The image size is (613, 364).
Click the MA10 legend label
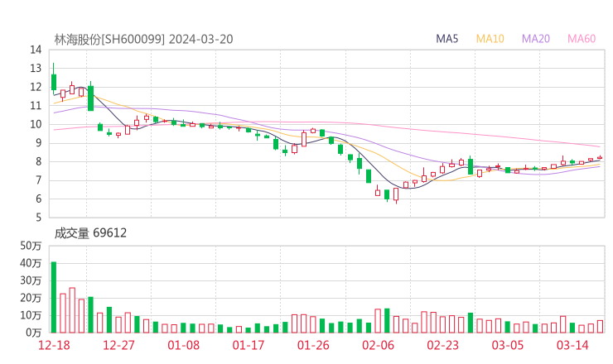click(490, 39)
